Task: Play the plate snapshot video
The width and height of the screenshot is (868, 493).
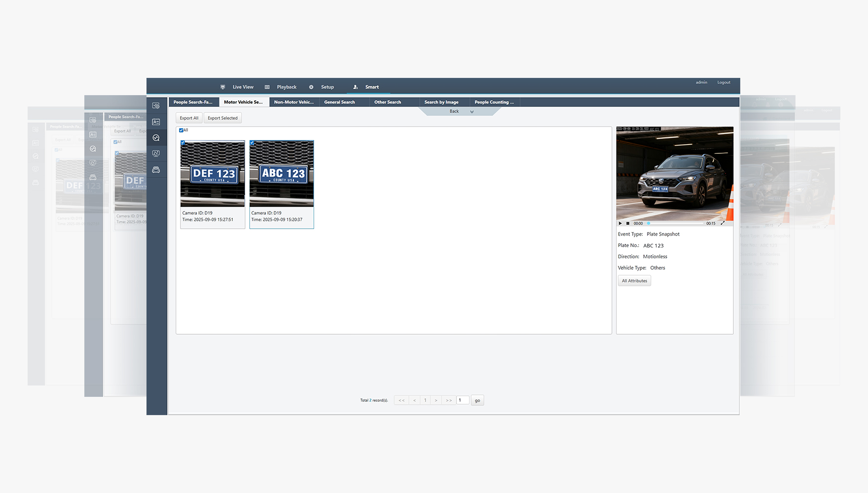Action: [620, 223]
